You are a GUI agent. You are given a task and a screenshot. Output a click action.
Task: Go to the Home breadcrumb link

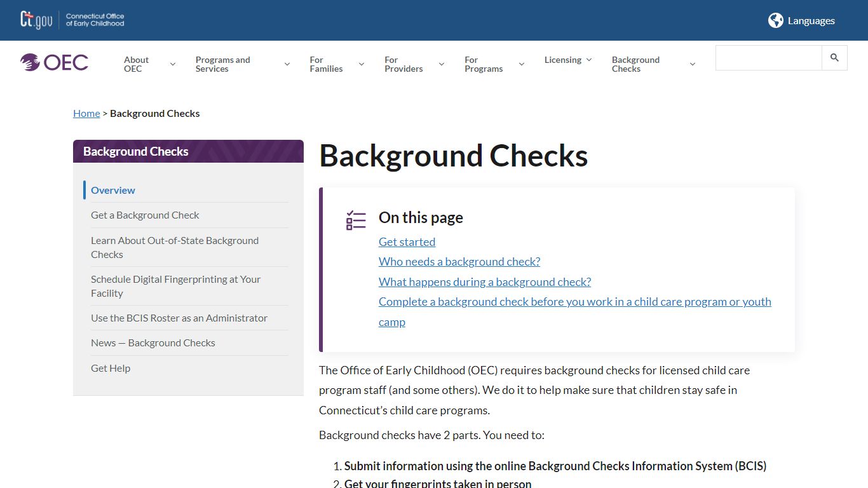coord(86,113)
